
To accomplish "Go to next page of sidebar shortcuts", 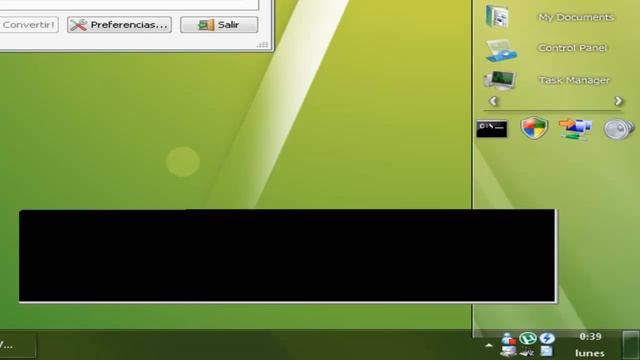I will [x=618, y=101].
